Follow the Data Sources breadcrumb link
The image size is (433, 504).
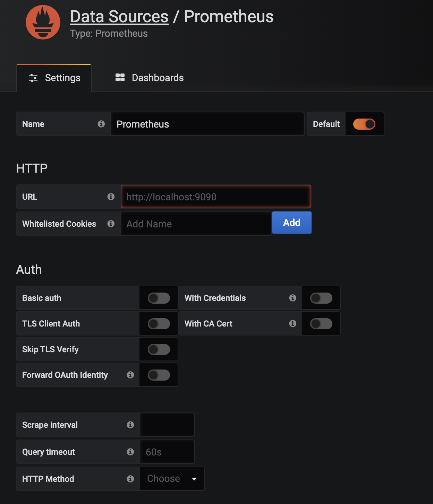119,17
